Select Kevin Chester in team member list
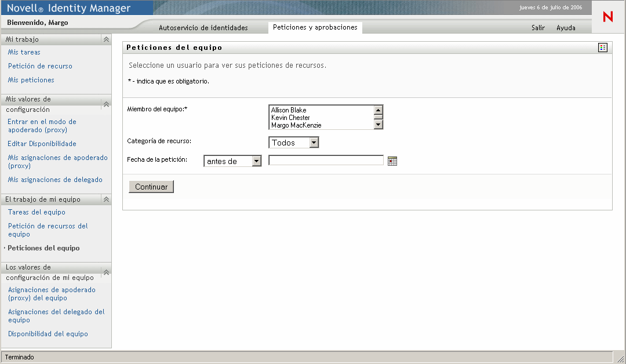Viewport: 626px width, 364px height. tap(290, 117)
